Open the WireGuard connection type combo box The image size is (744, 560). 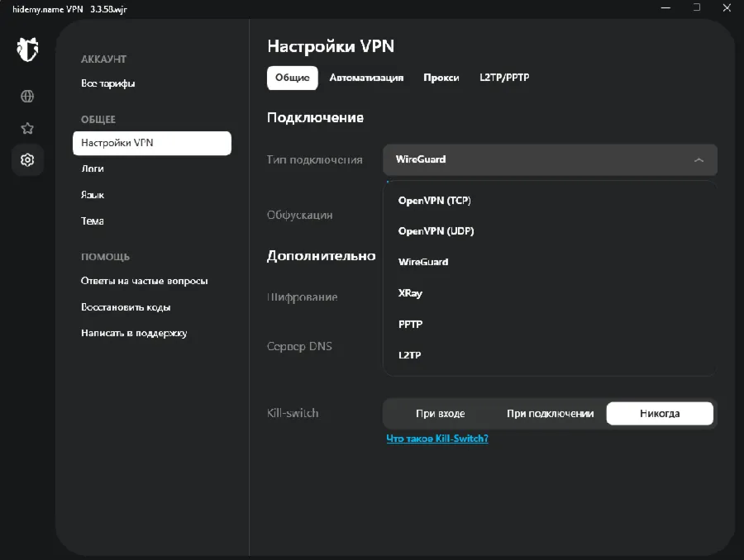point(550,159)
